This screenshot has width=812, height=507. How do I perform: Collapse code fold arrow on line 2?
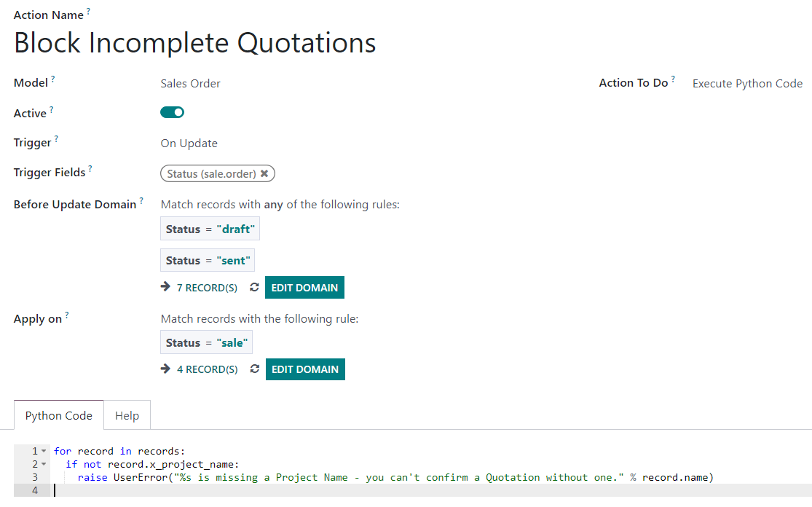44,465
